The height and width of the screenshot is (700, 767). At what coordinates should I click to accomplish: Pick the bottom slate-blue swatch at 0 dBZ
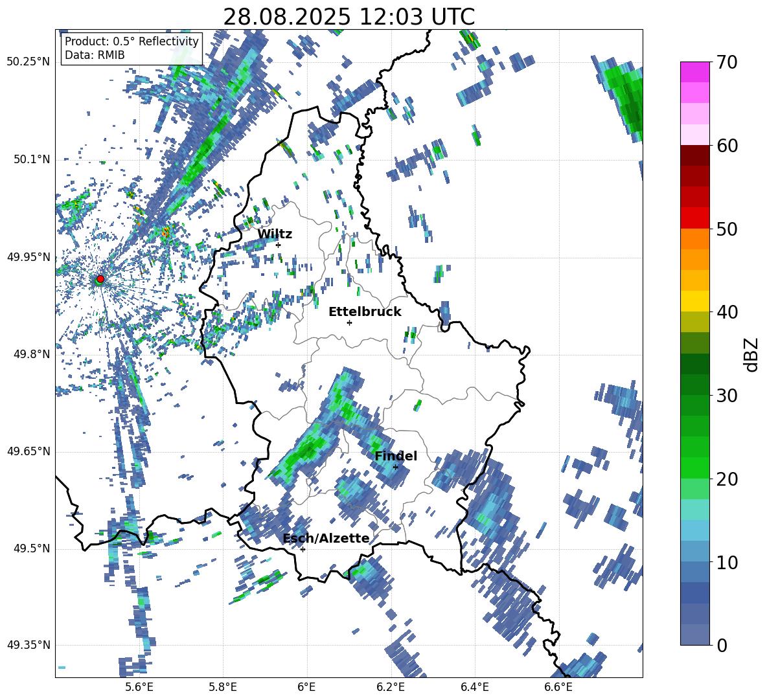pos(694,635)
